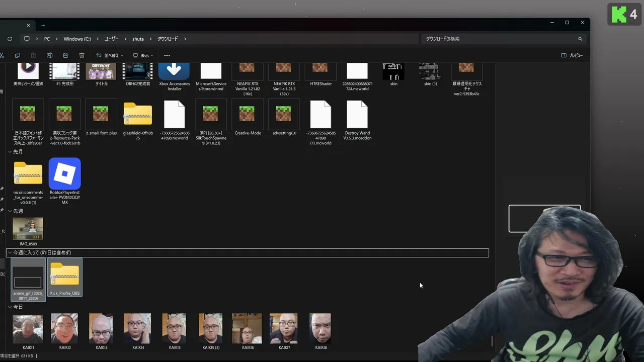Viewport: 644px width, 362px height.
Task: Collapse the 先週 group
Action: 10,211
